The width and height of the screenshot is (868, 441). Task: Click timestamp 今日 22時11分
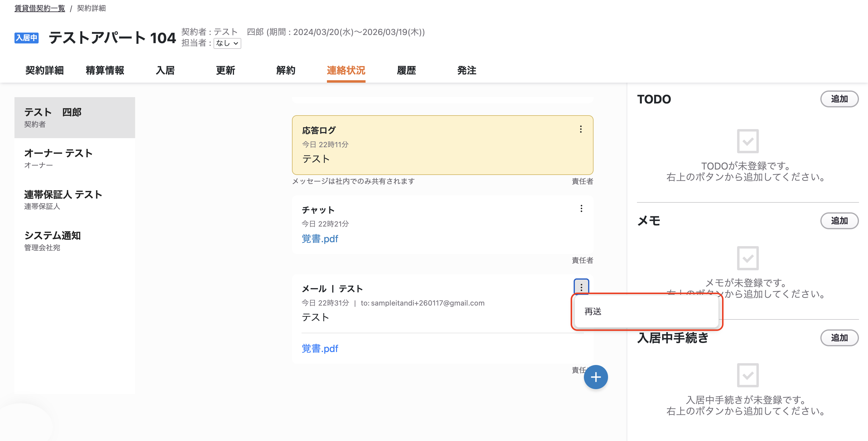click(x=325, y=144)
